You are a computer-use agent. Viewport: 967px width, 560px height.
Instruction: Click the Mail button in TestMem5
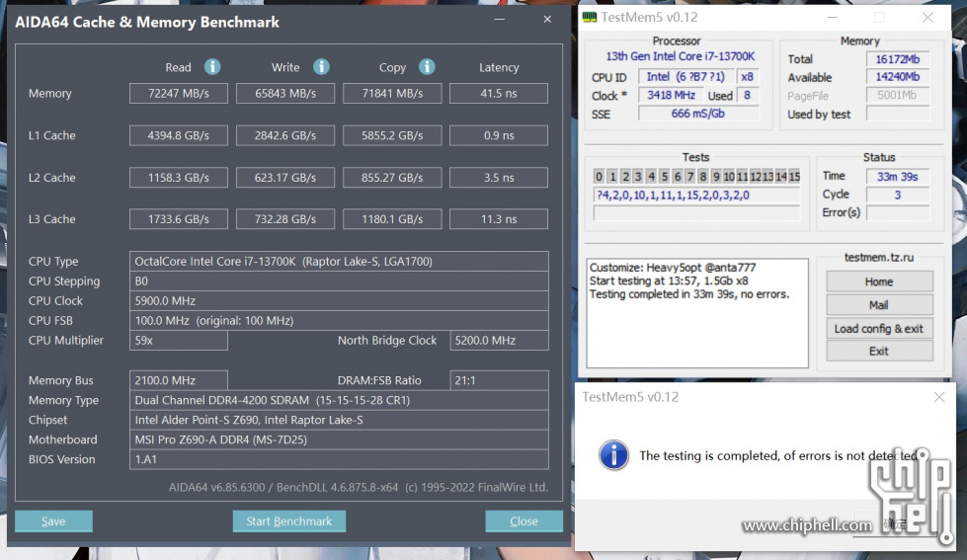click(x=879, y=304)
